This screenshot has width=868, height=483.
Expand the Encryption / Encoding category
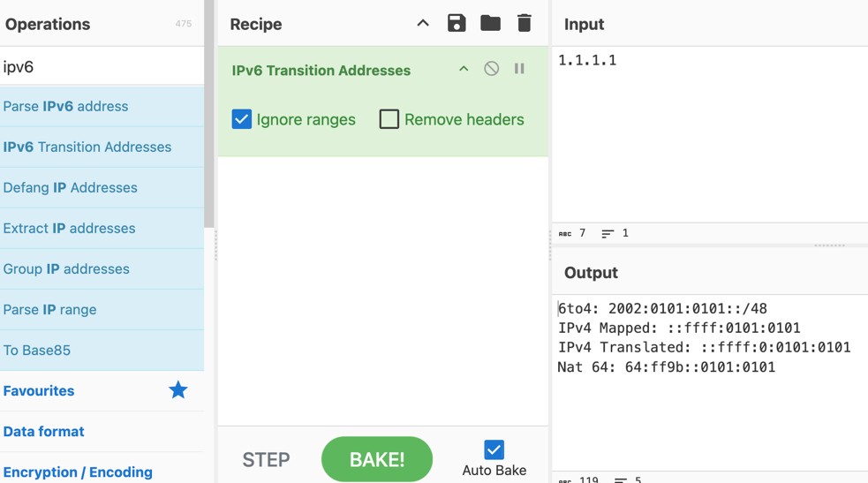point(78,472)
